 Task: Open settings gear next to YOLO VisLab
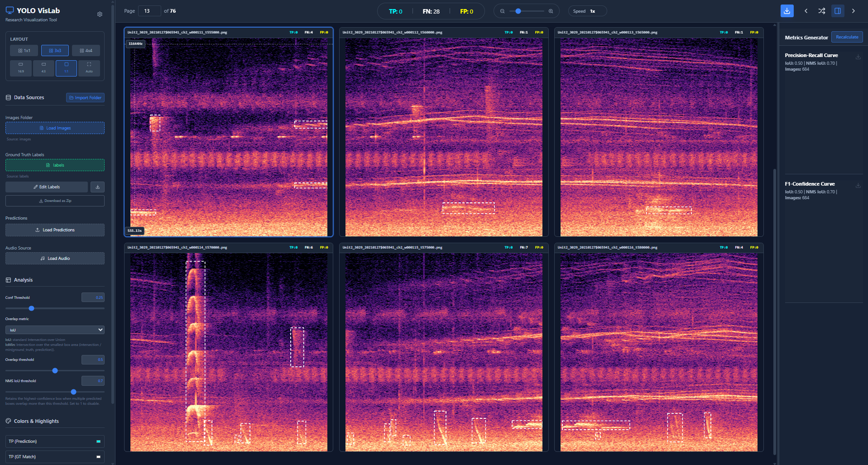tap(100, 14)
